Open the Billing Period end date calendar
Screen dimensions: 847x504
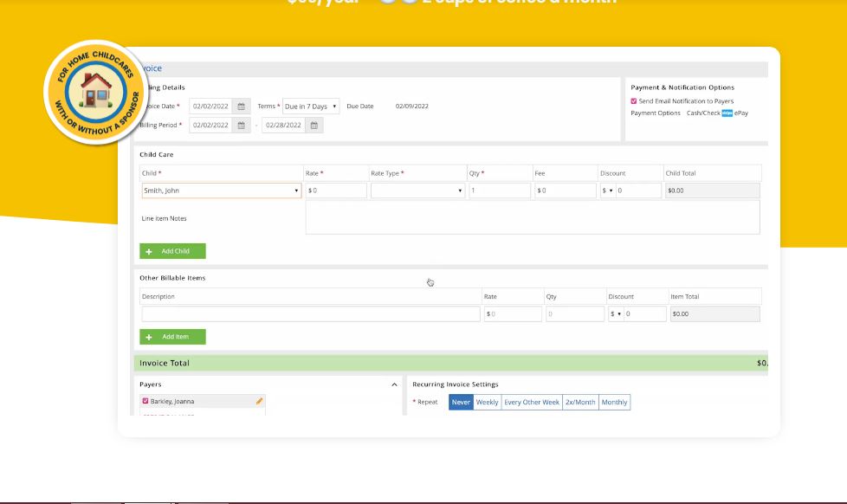point(314,126)
